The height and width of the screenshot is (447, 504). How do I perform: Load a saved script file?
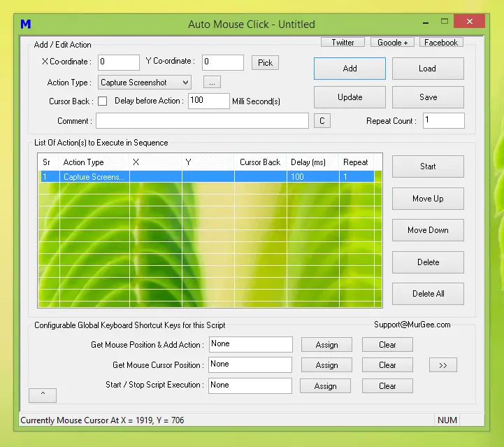tap(428, 69)
